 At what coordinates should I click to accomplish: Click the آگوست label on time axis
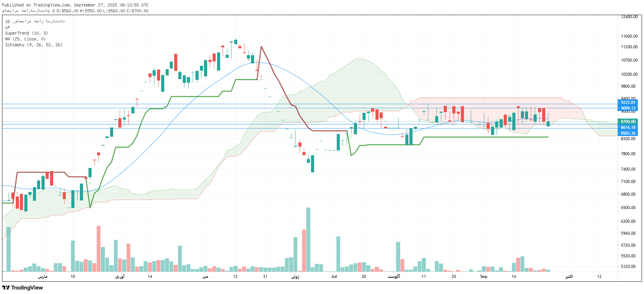tap(394, 277)
